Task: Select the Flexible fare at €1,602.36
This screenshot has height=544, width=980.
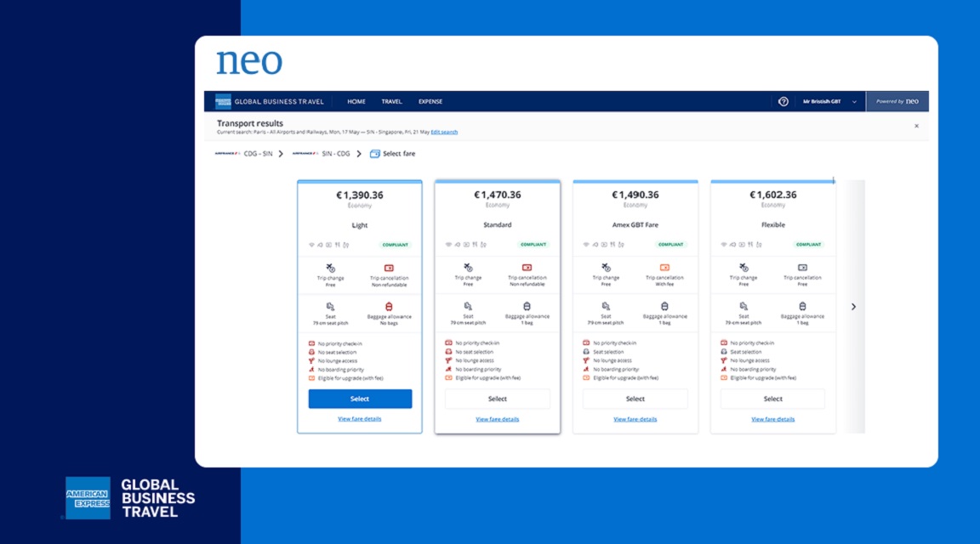Action: [x=772, y=399]
